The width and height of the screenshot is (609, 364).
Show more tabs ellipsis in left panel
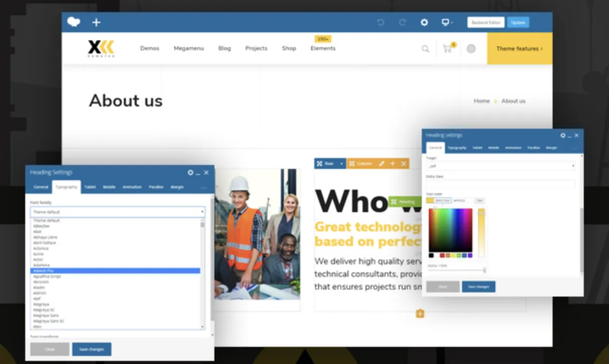(x=204, y=188)
